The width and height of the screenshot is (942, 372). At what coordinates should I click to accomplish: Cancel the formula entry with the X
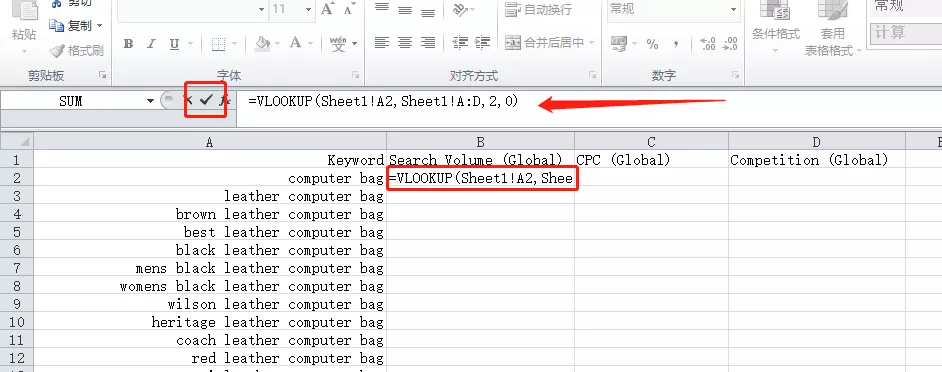click(x=189, y=101)
